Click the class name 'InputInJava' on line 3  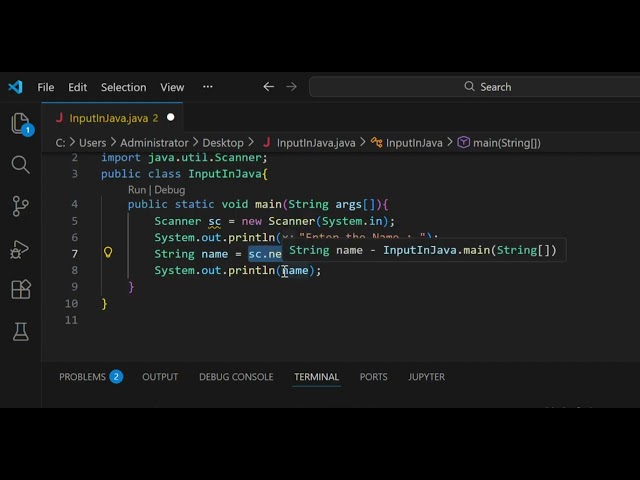point(224,174)
